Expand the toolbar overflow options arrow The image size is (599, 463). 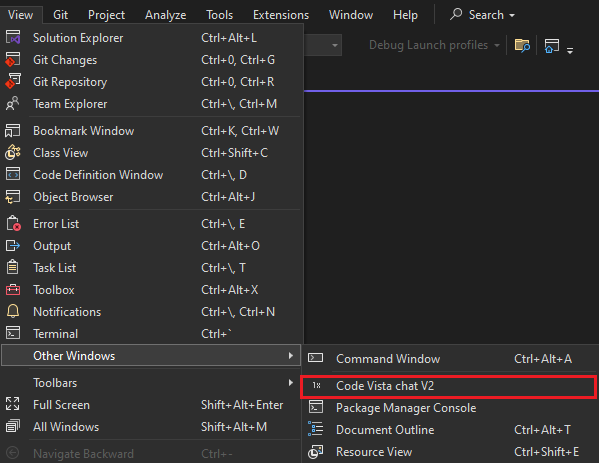[x=570, y=50]
